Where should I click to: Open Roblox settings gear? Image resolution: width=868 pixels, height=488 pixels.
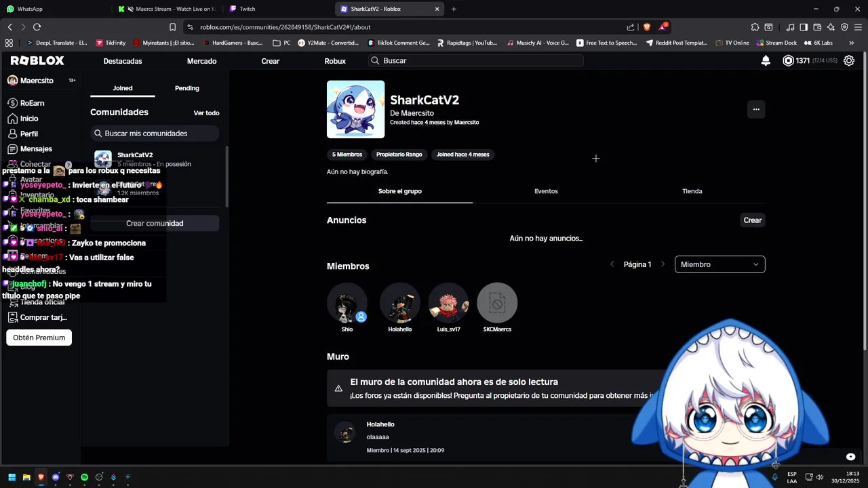coord(848,60)
